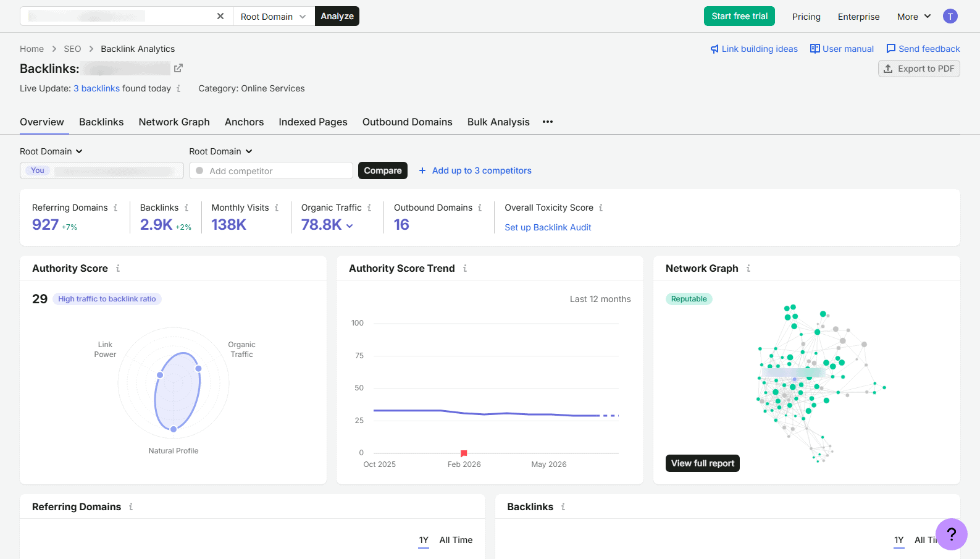Select All Time range in Referring Domains chart
This screenshot has width=980, height=559.
point(456,540)
